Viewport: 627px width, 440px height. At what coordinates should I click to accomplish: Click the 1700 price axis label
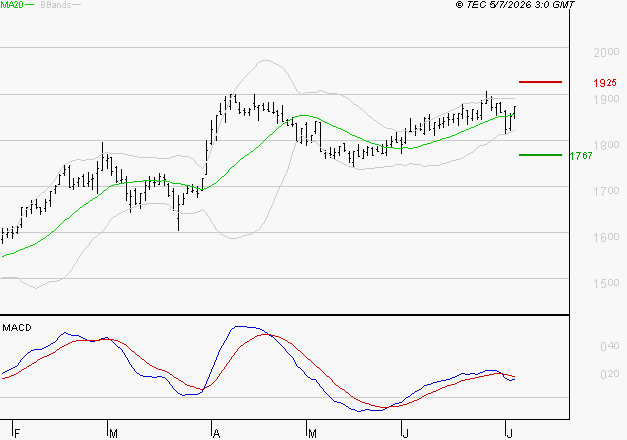[x=606, y=191]
